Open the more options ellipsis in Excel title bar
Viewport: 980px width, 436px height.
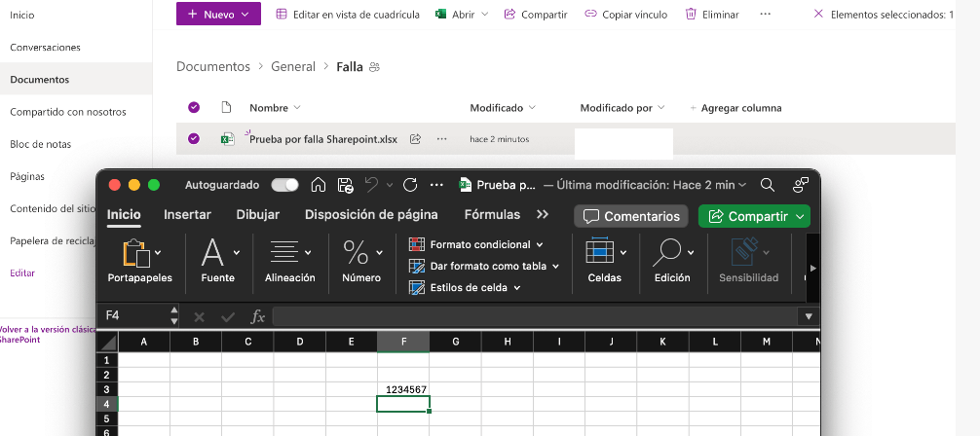(436, 185)
